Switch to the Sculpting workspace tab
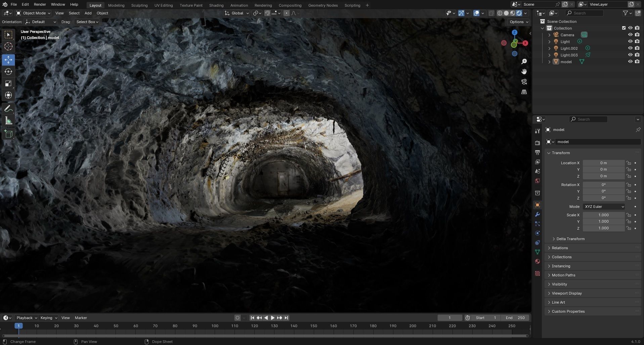644x345 pixels. (139, 5)
